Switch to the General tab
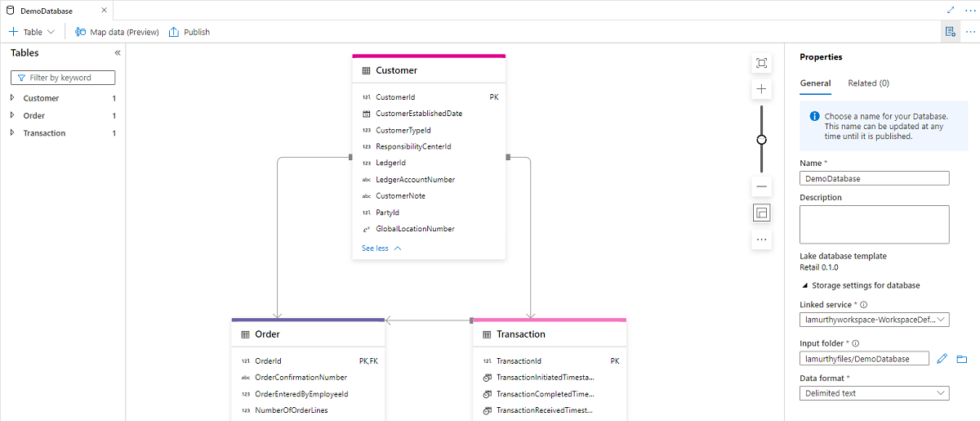Image resolution: width=980 pixels, height=421 pixels. (815, 83)
